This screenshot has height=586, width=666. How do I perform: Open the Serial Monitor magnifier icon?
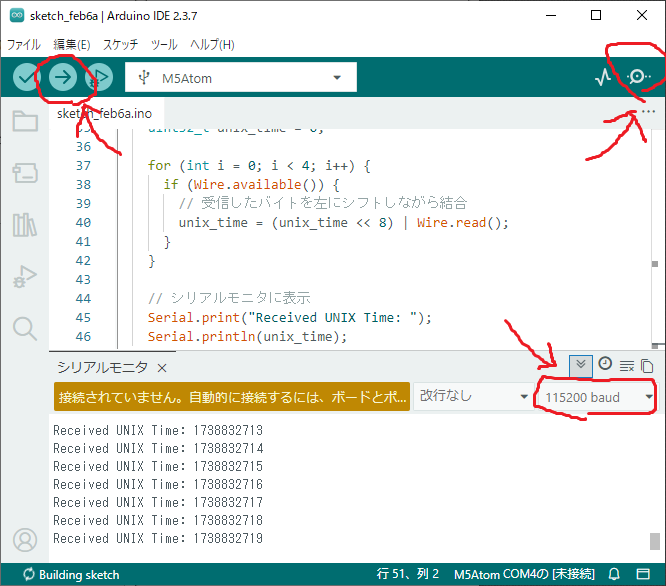pos(639,78)
